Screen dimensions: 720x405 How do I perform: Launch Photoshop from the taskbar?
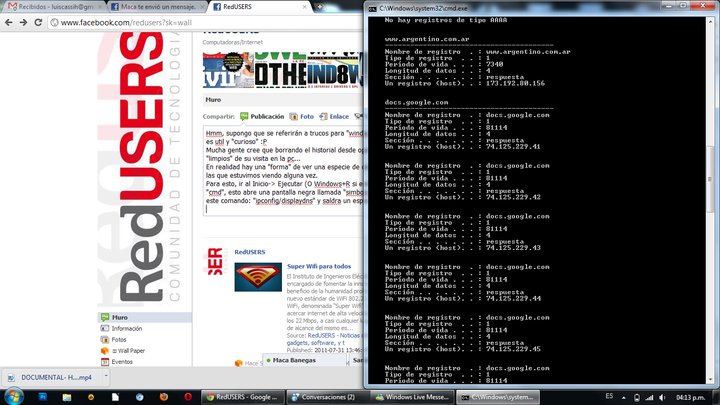pos(43,397)
